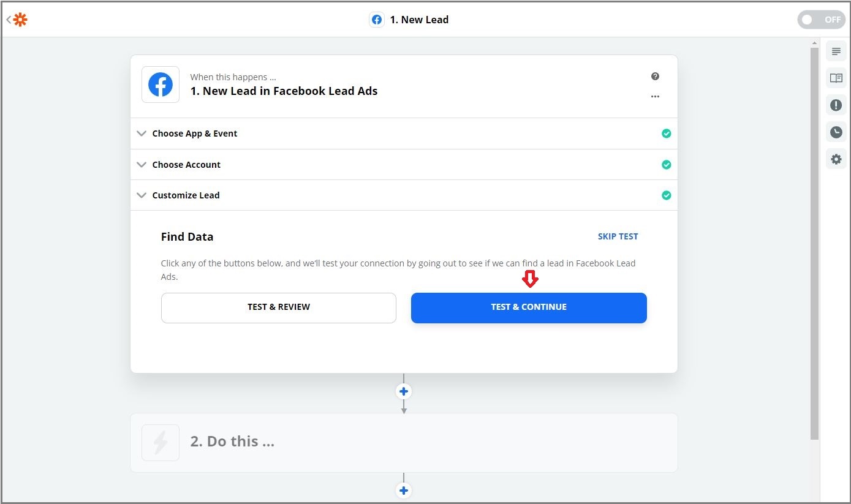Open the settings gear sidebar icon
The image size is (851, 504).
pos(836,159)
